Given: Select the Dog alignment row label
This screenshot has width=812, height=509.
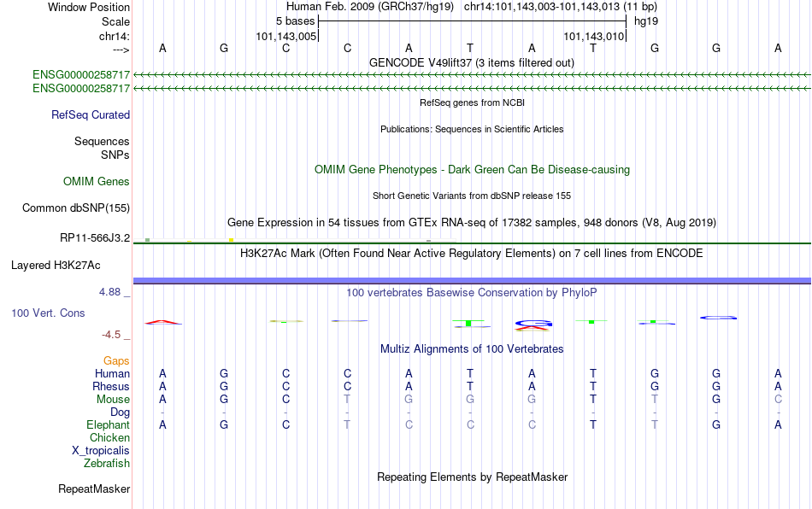Looking at the screenshot, I should coord(121,412).
